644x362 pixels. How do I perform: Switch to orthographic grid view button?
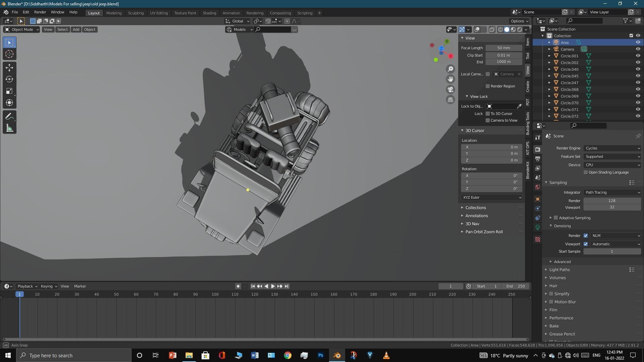[450, 100]
